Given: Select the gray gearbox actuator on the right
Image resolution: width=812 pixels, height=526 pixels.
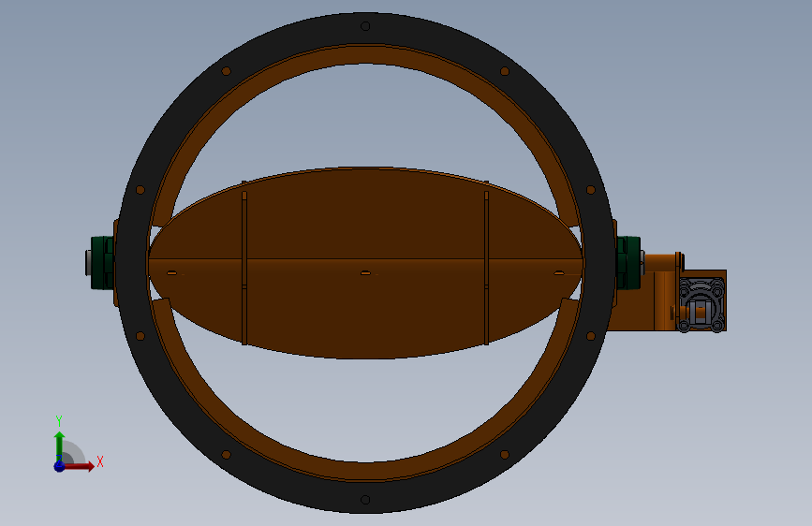Looking at the screenshot, I should click(x=701, y=304).
